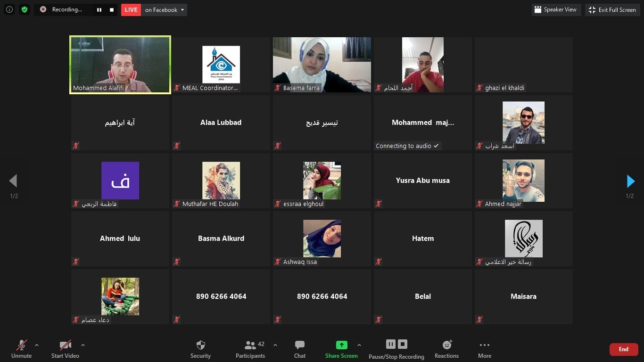Expand the Share Screen options arrow

(x=359, y=345)
